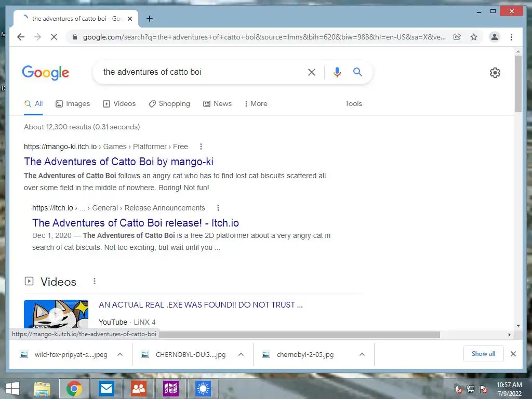The width and height of the screenshot is (532, 399).
Task: Open Chrome's three-dot menu
Action: [511, 37]
